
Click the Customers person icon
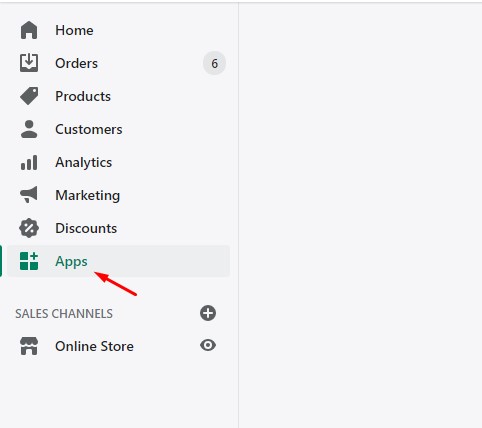pyautogui.click(x=29, y=129)
